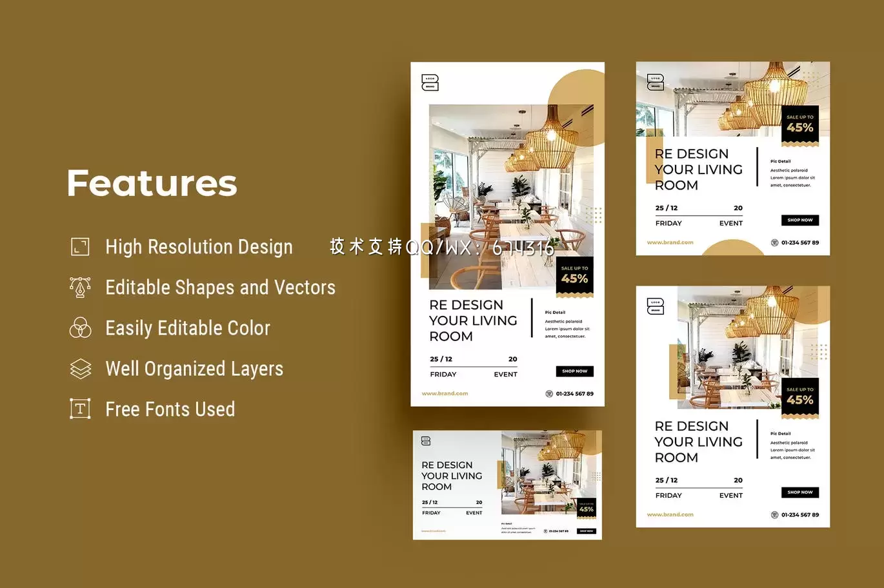The image size is (884, 588).
Task: Click SHOP NOW on the landscape banner
Action: (x=587, y=531)
